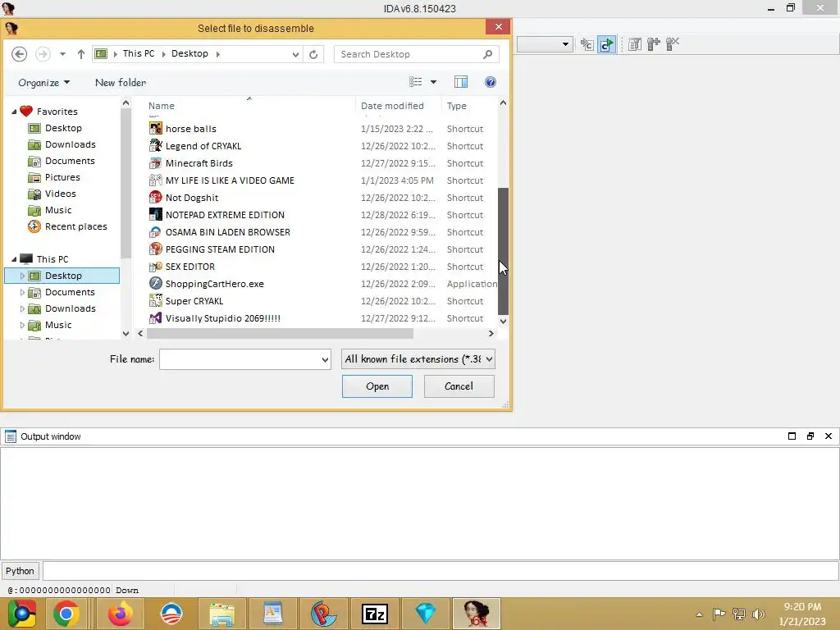Click the search magnifier icon
This screenshot has height=630, width=840.
pos(487,54)
